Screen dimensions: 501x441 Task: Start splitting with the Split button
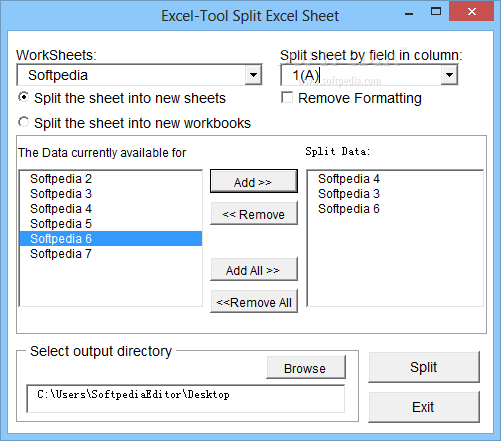[x=424, y=367]
